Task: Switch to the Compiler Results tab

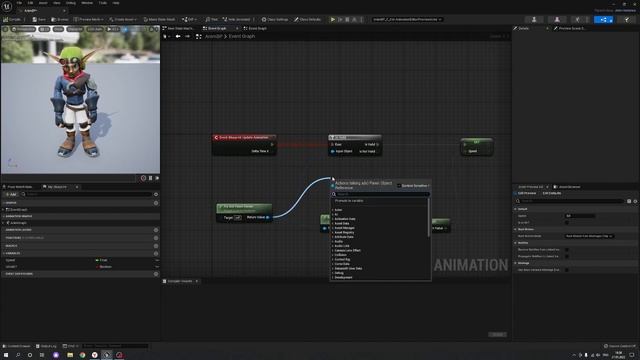Action: (x=180, y=281)
